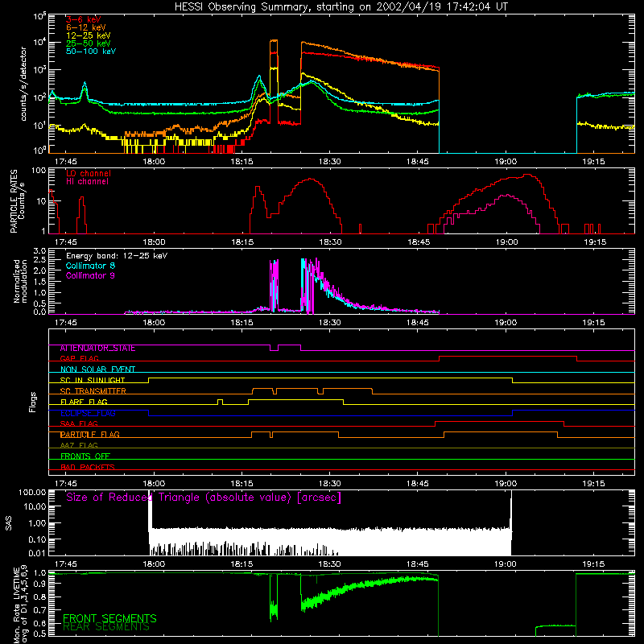Click the FRONTS_OFF flag label
The image size is (644, 644).
click(85, 456)
